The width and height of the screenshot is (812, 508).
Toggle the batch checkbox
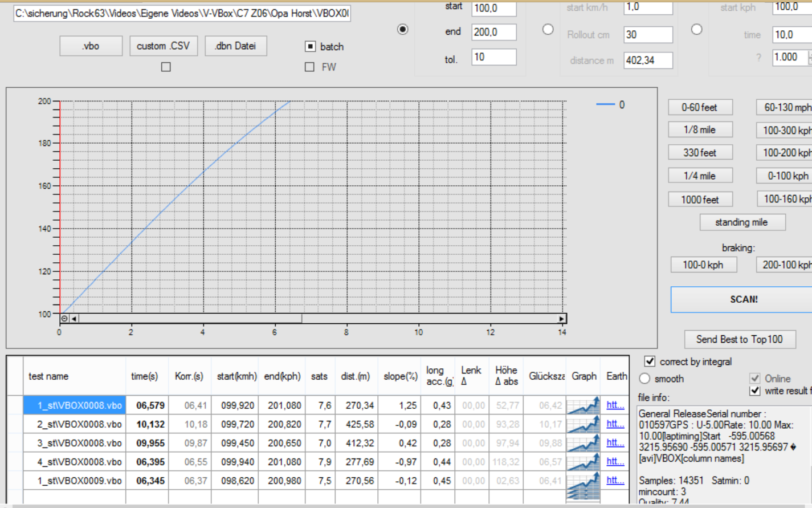point(310,47)
